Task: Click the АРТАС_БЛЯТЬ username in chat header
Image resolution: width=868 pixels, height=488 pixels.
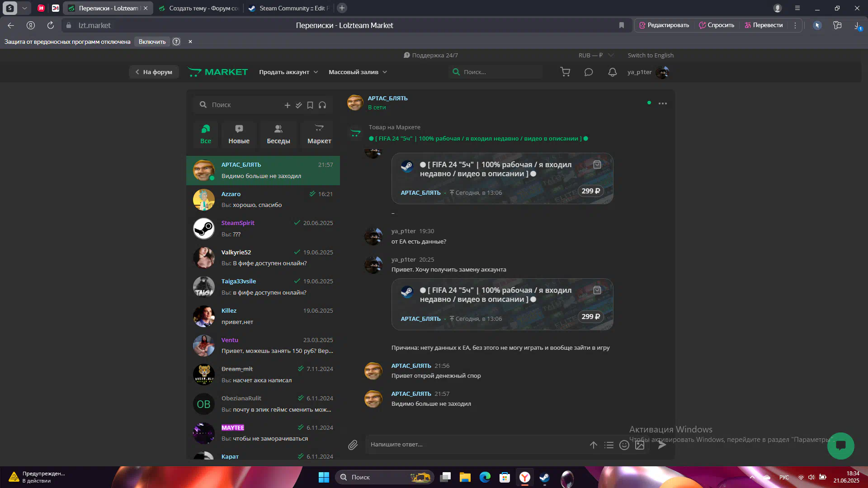Action: (x=387, y=98)
